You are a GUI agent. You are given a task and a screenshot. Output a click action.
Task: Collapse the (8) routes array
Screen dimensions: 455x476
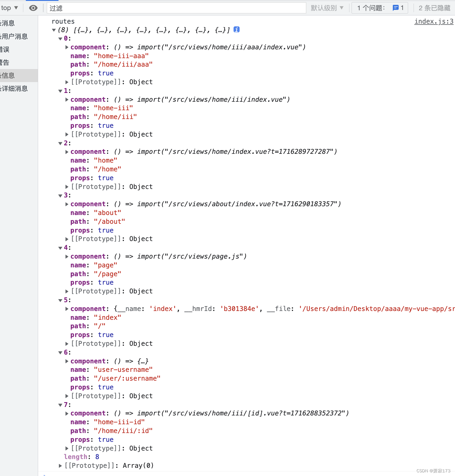click(x=54, y=30)
